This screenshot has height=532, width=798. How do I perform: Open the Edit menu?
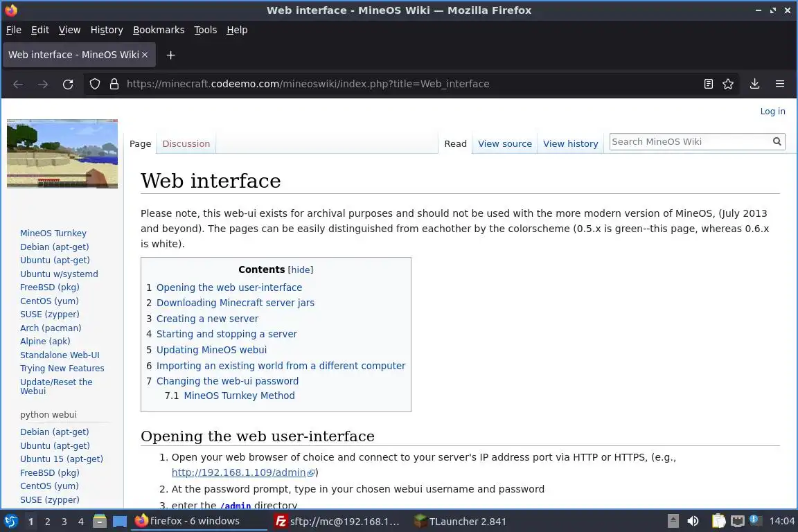click(39, 30)
